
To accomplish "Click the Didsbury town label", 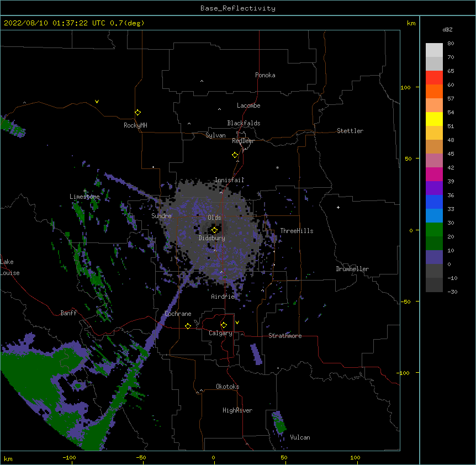I will (212, 238).
